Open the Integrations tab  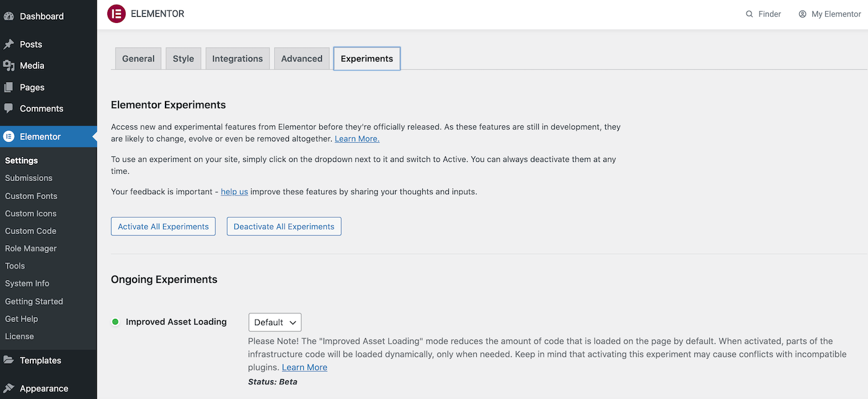coord(237,58)
